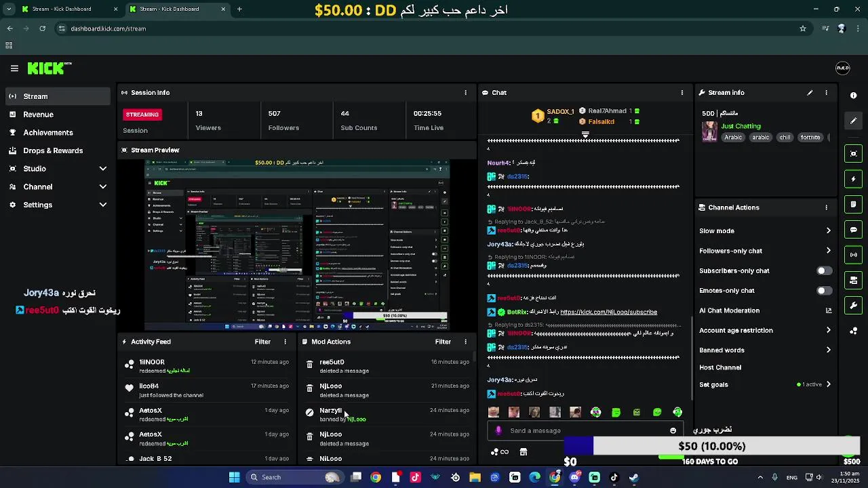Open the channel points icon below the chat input
868x488 pixels.
[500, 452]
